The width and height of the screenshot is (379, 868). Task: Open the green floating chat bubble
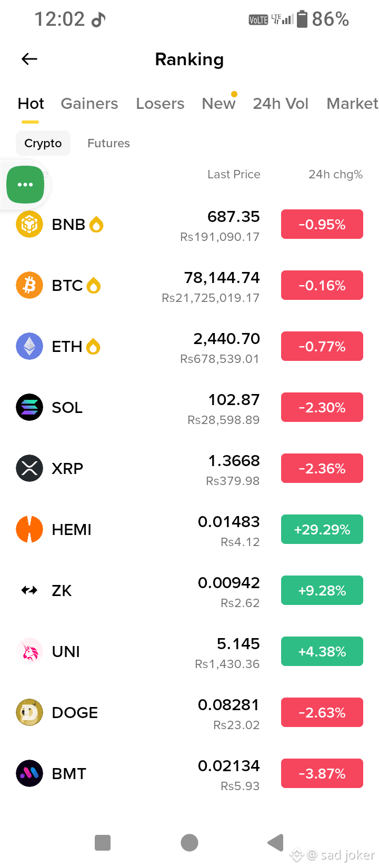click(x=25, y=185)
